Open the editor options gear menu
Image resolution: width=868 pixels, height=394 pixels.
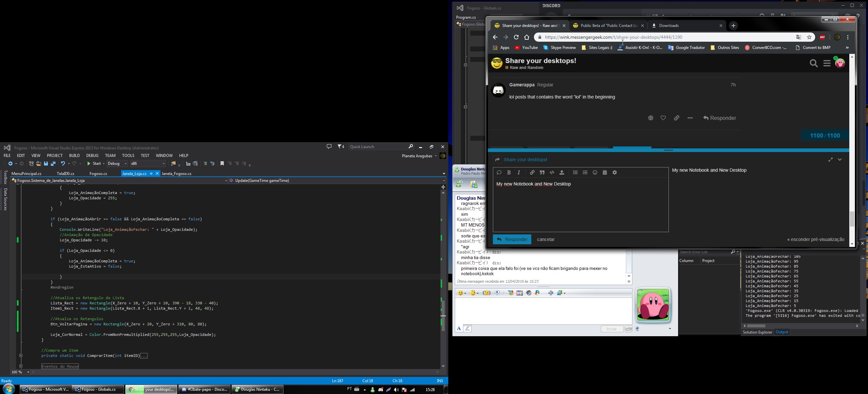[615, 173]
